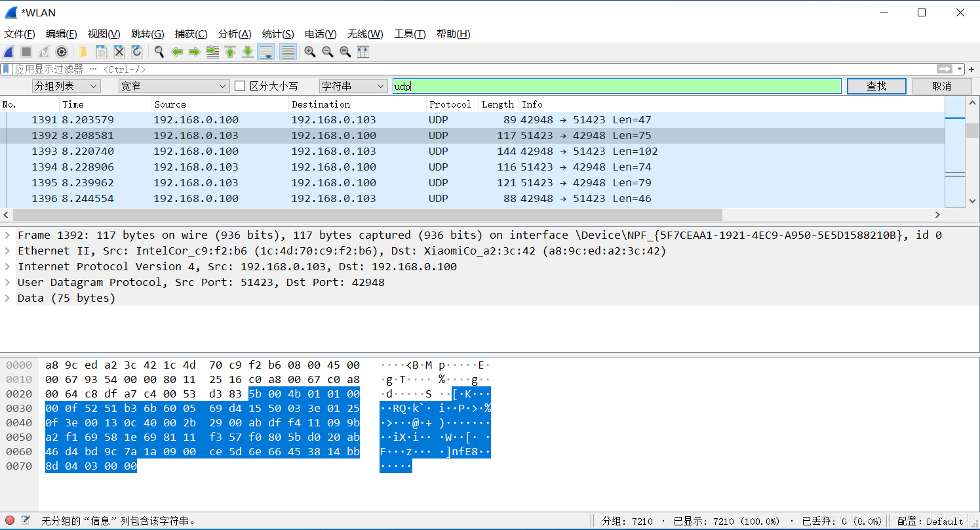This screenshot has height=530, width=980.
Task: Open the 分组列表 search scope dropdown
Action: coord(66,86)
